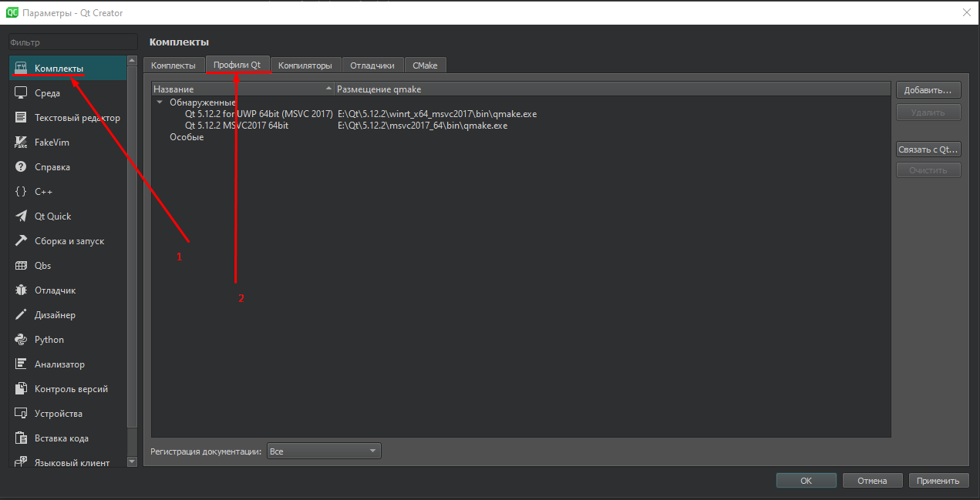Image resolution: width=980 pixels, height=500 pixels.
Task: Focus the Фильтр search field
Action: click(72, 42)
